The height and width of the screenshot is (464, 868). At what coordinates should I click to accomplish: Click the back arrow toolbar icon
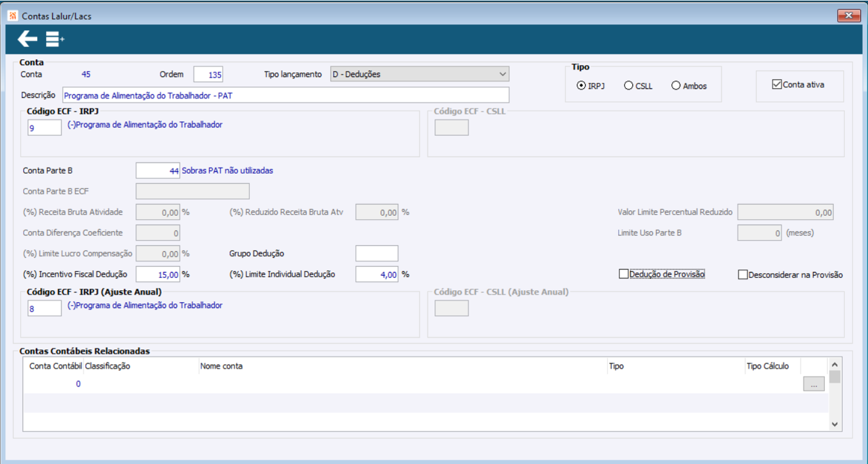click(x=27, y=40)
